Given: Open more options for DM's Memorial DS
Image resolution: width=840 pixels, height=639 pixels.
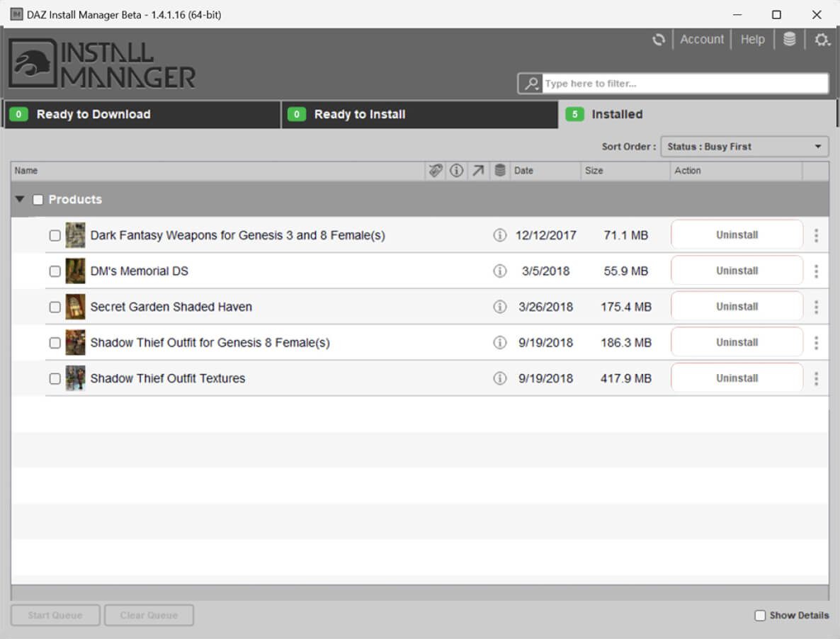Looking at the screenshot, I should click(x=816, y=271).
